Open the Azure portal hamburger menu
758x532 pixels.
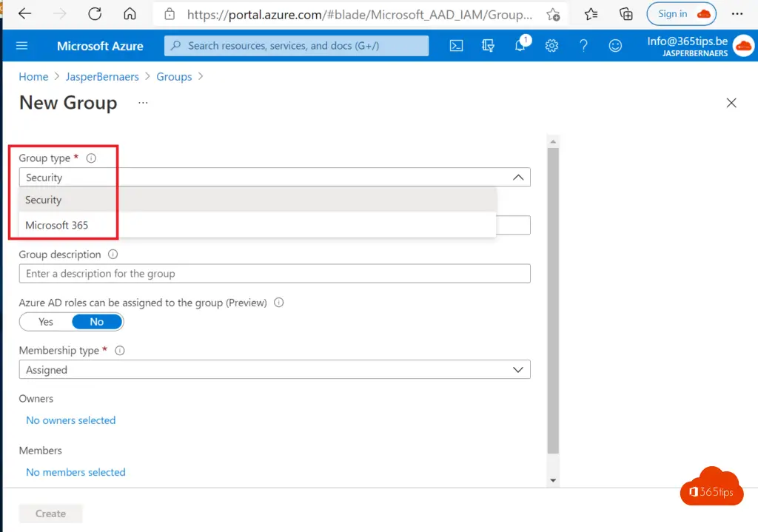click(x=21, y=45)
